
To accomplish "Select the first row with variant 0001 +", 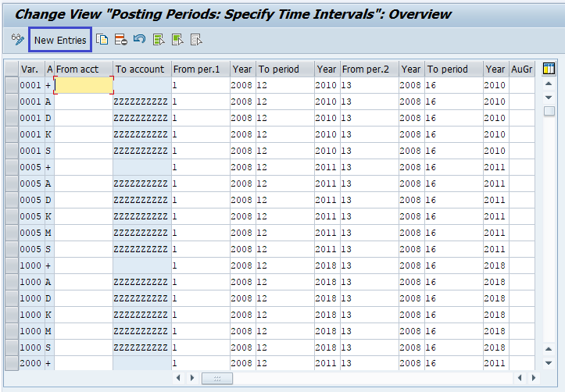I will click(x=11, y=85).
